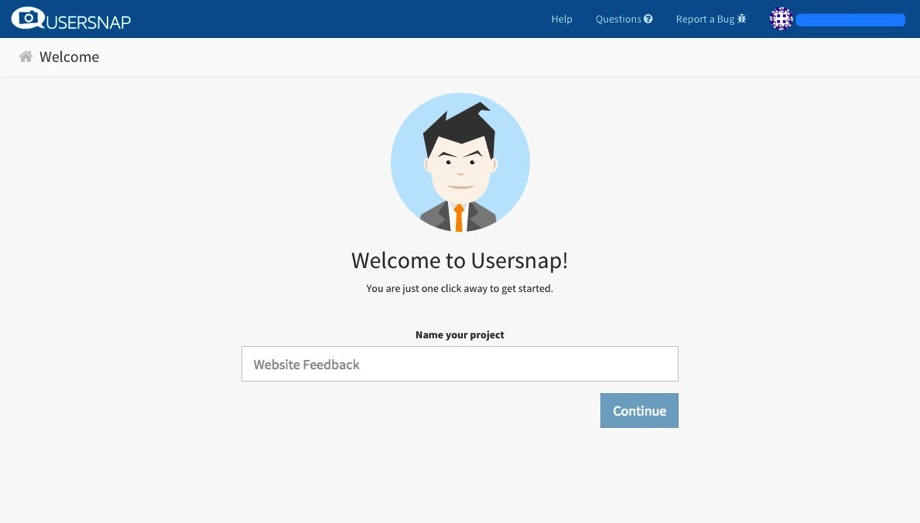This screenshot has height=523, width=920.
Task: Select Report a Bug in header
Action: [705, 19]
